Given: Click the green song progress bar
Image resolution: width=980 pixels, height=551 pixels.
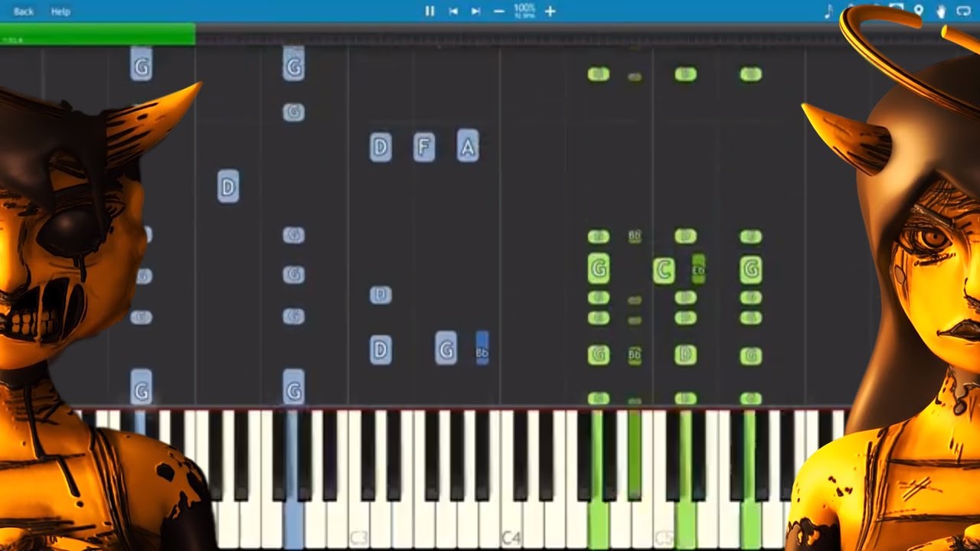Looking at the screenshot, I should click(97, 34).
